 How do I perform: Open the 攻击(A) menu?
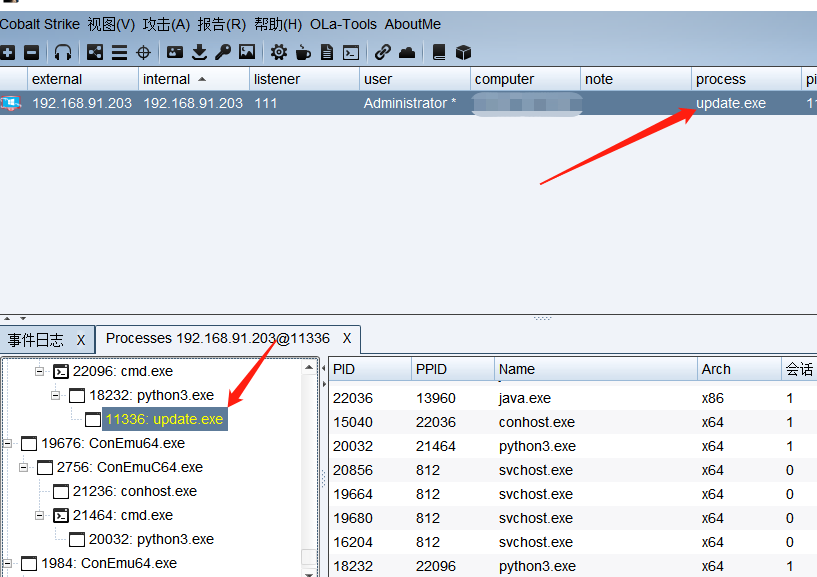[x=166, y=24]
